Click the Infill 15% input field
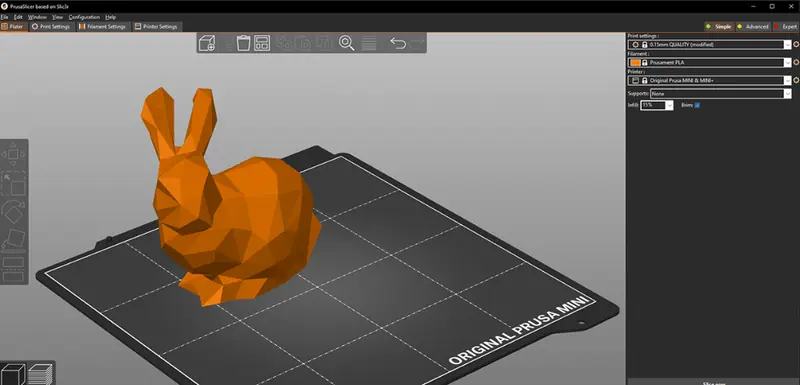This screenshot has height=385, width=800. (x=653, y=105)
